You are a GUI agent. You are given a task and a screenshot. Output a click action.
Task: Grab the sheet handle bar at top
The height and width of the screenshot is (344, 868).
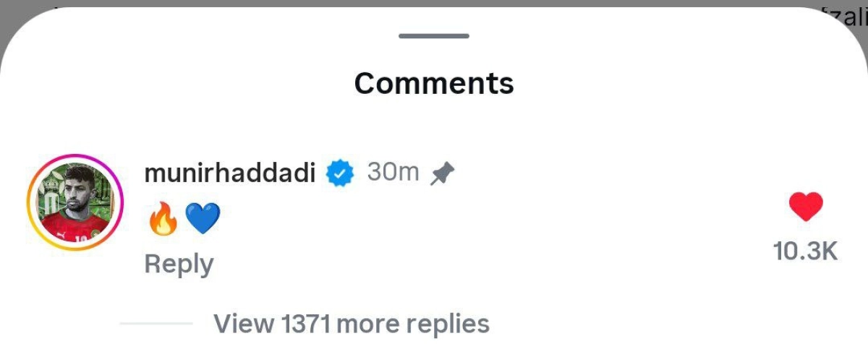pyautogui.click(x=434, y=36)
